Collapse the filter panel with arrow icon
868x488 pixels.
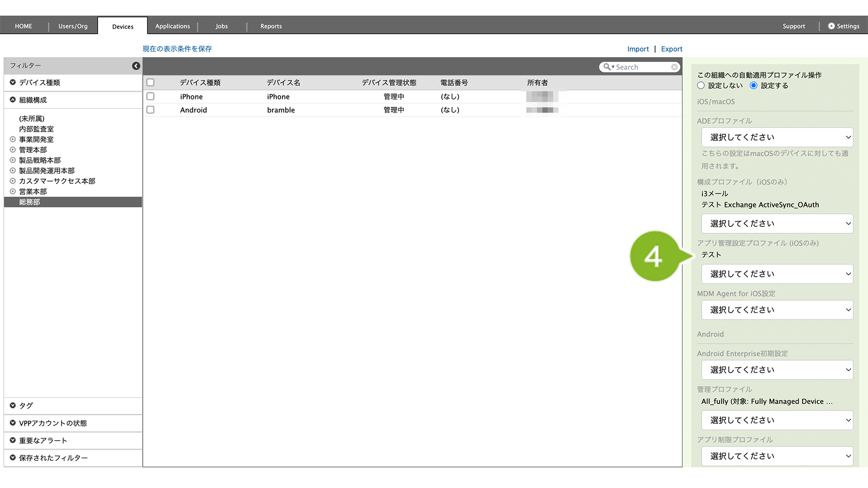[136, 66]
